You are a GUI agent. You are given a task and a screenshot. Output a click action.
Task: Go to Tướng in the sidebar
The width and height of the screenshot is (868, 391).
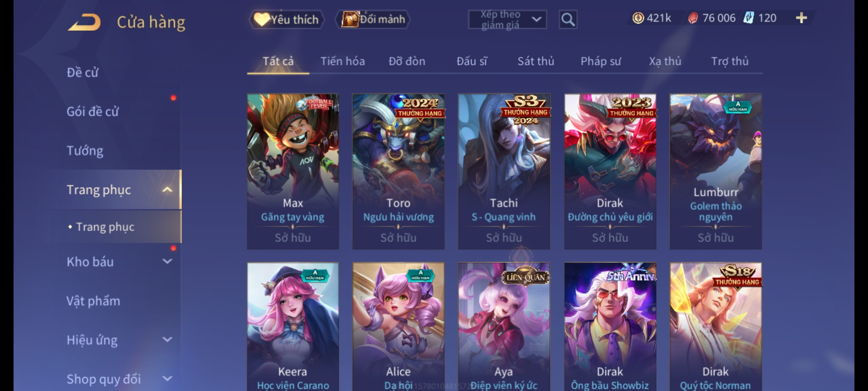[x=85, y=151]
